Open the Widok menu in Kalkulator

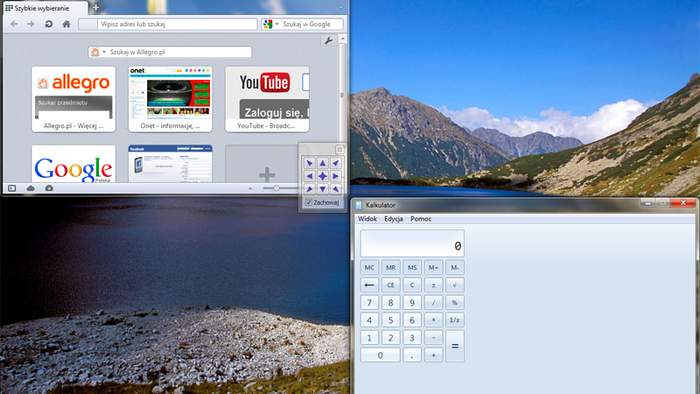click(367, 219)
